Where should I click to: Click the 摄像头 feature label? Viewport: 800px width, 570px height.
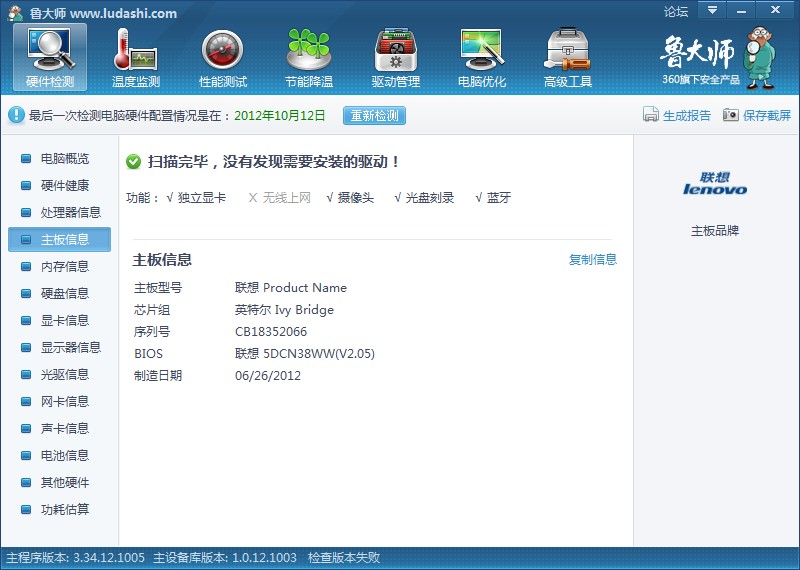point(356,197)
